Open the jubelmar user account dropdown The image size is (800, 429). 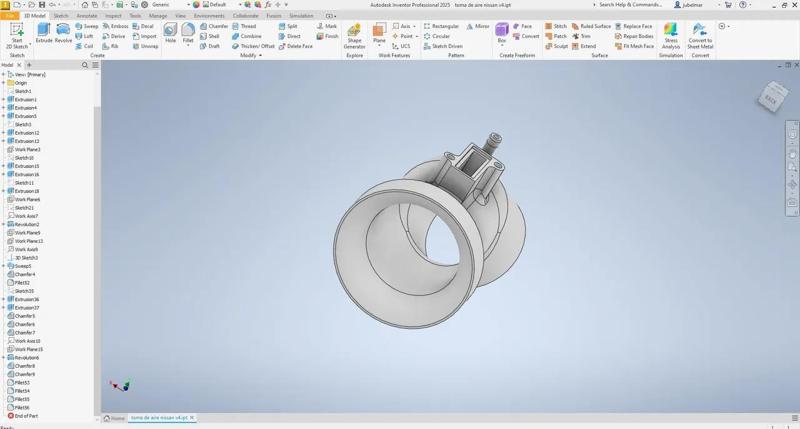tap(718, 5)
